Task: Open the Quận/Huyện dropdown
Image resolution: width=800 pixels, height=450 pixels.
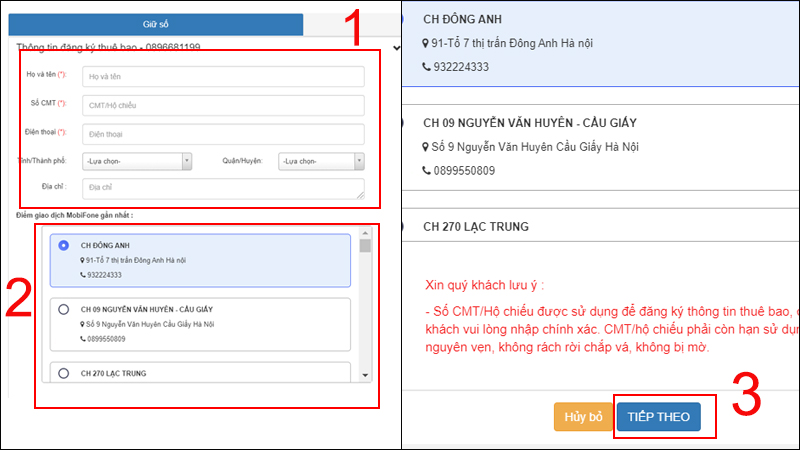Action: [321, 161]
